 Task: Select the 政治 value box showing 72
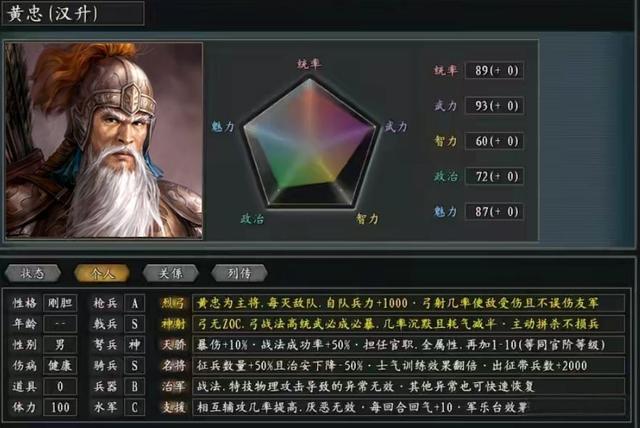coord(494,177)
